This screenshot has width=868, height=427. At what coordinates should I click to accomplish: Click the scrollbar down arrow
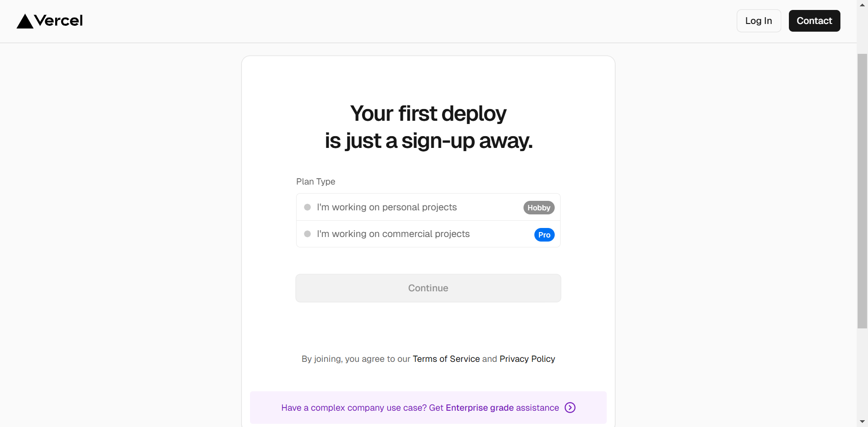pos(862,422)
